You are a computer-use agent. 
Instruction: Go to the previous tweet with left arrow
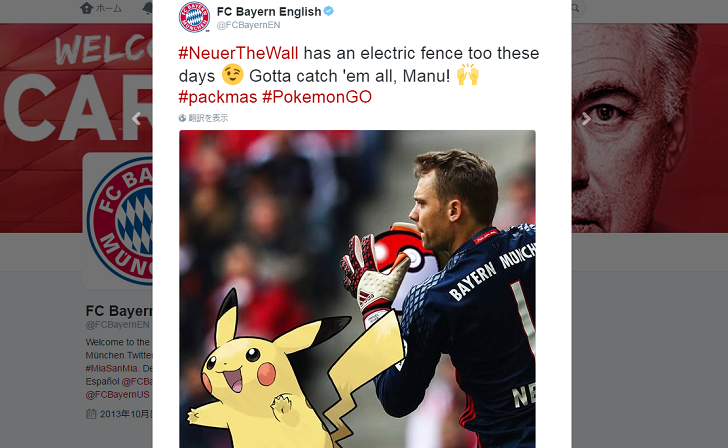(x=136, y=118)
